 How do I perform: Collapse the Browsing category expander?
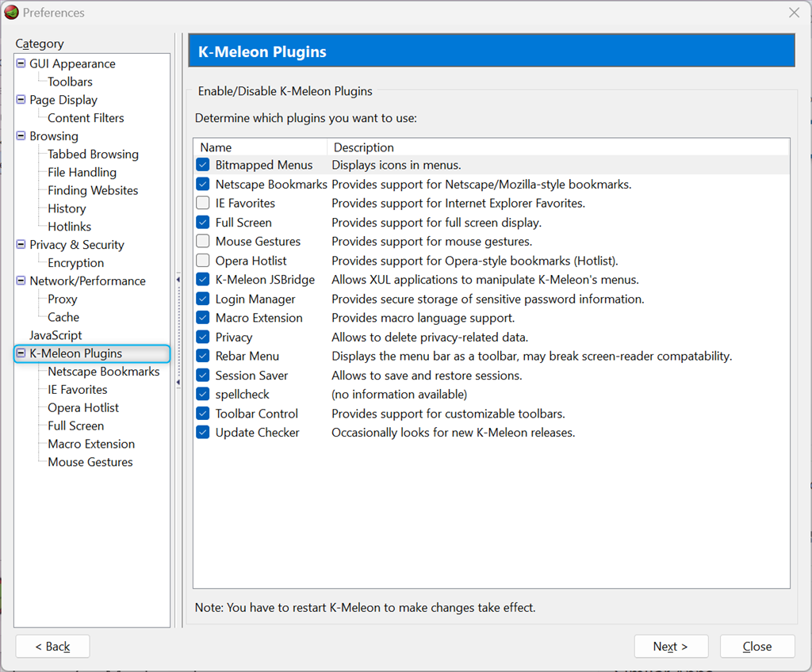pyautogui.click(x=21, y=136)
